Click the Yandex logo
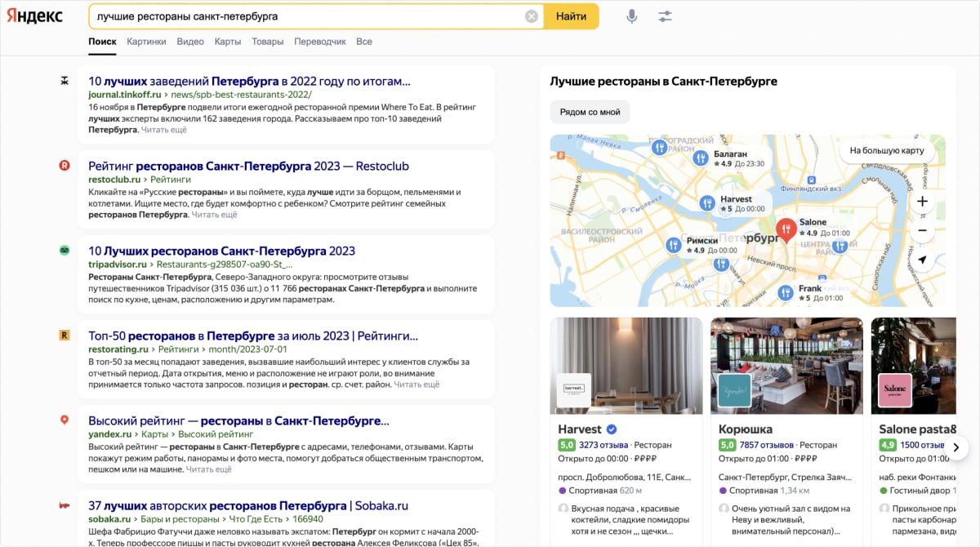The width and height of the screenshot is (980, 547). [x=35, y=17]
